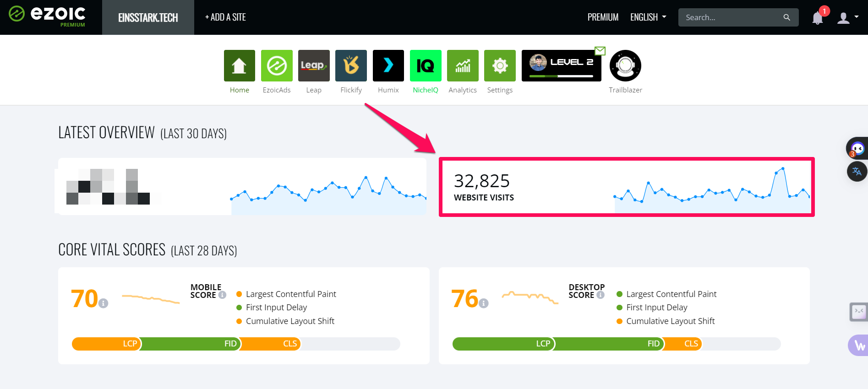Click the translate floating icon

tap(857, 172)
